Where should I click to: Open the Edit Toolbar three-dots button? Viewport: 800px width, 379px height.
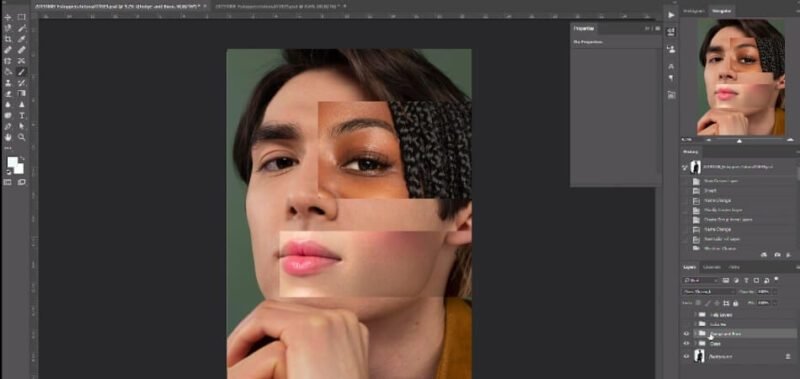tap(8, 148)
